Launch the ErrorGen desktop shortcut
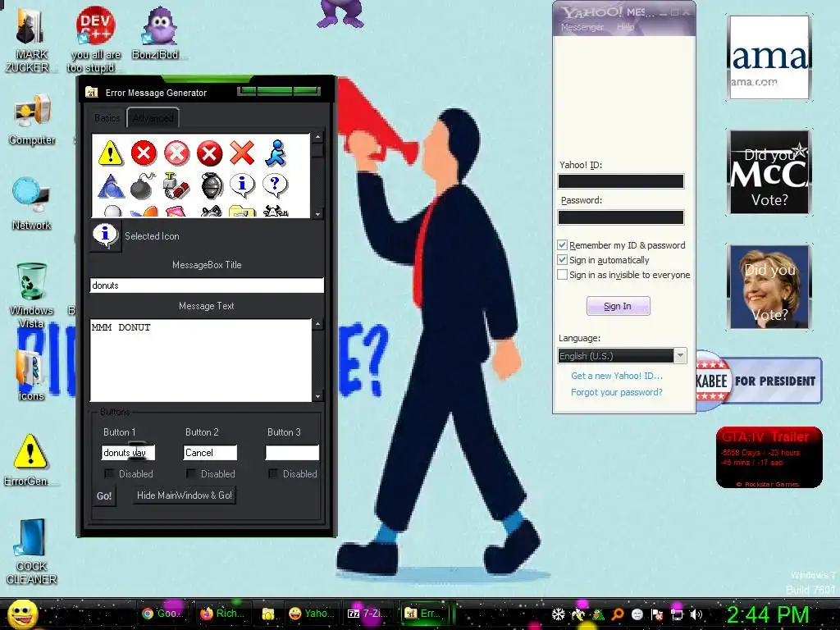The width and height of the screenshot is (840, 630). click(30, 461)
